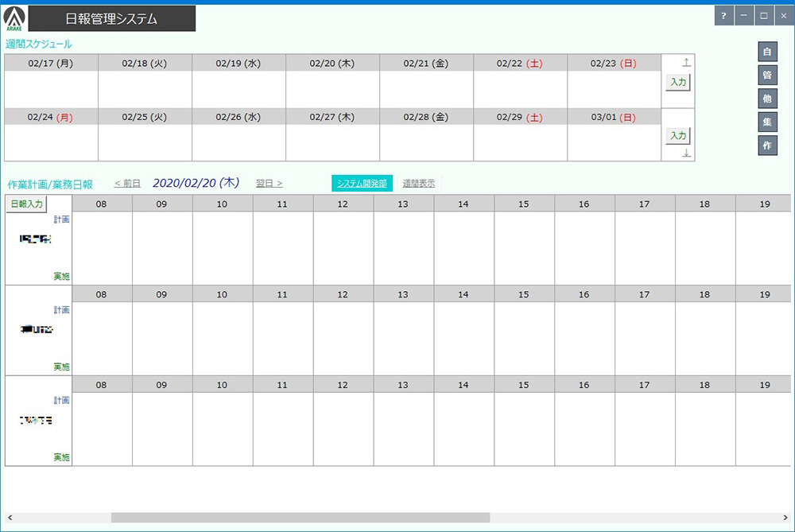This screenshot has height=532, width=795.
Task: Click the 2020/02/20 (木) date label
Action: [196, 183]
